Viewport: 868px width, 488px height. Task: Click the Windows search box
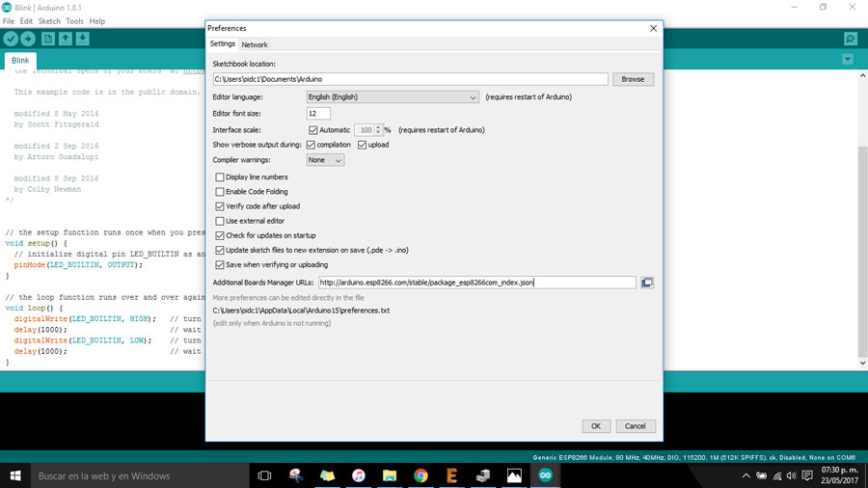(140, 475)
